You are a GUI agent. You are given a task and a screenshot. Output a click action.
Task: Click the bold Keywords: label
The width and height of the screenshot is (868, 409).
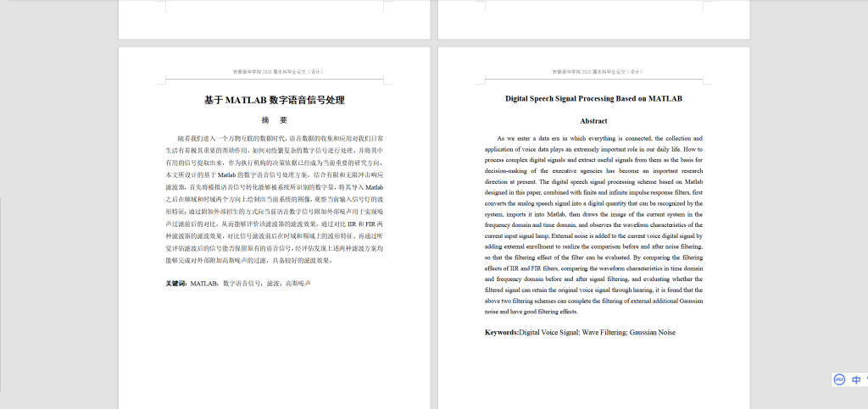pos(502,333)
